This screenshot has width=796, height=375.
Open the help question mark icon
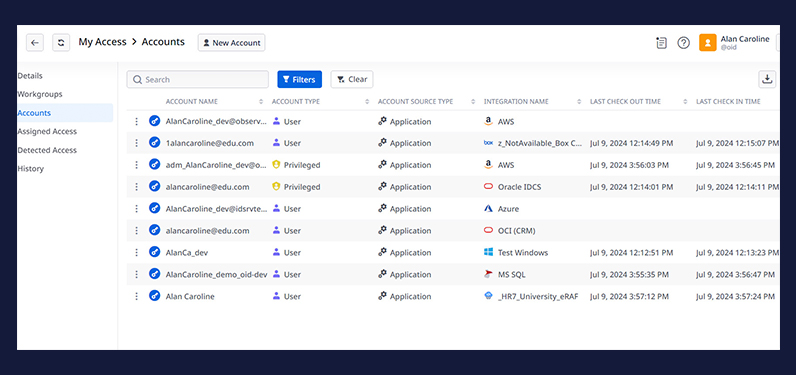(x=684, y=43)
